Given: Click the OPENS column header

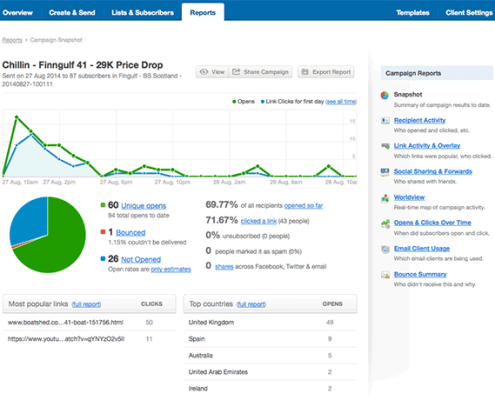Looking at the screenshot, I should pos(332,304).
